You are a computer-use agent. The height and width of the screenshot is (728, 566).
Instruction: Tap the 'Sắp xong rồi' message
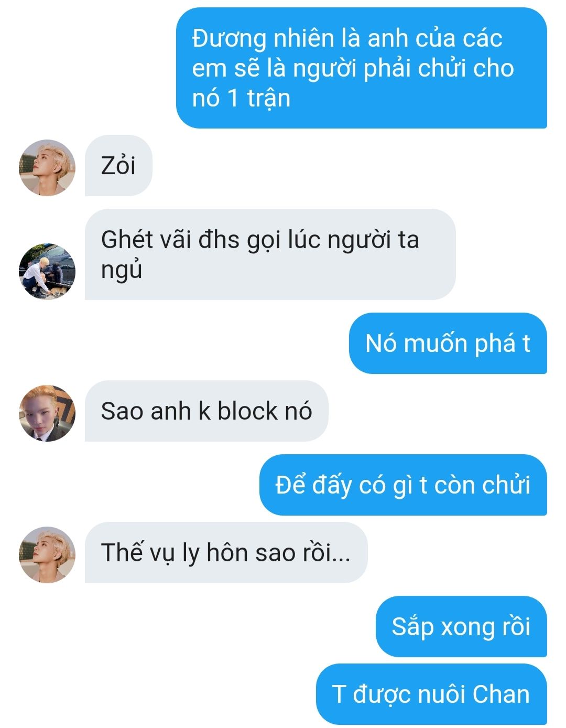pos(461,627)
